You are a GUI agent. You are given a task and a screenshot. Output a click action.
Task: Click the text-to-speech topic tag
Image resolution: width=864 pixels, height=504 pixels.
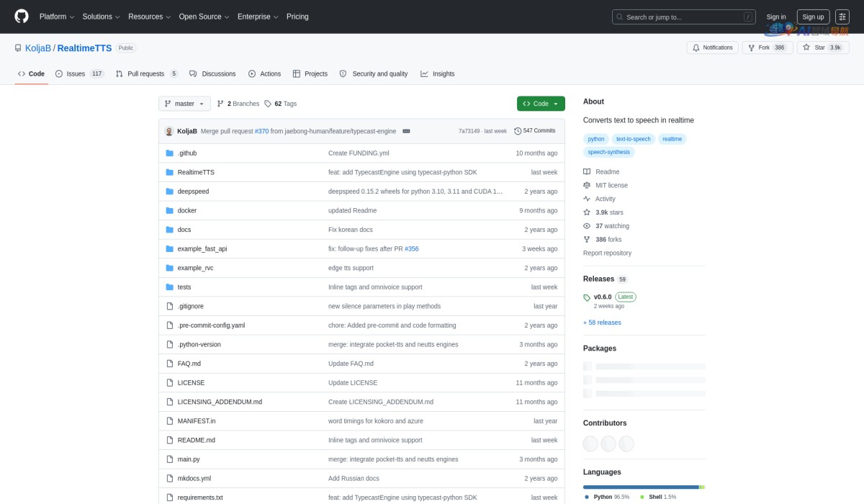pyautogui.click(x=633, y=139)
